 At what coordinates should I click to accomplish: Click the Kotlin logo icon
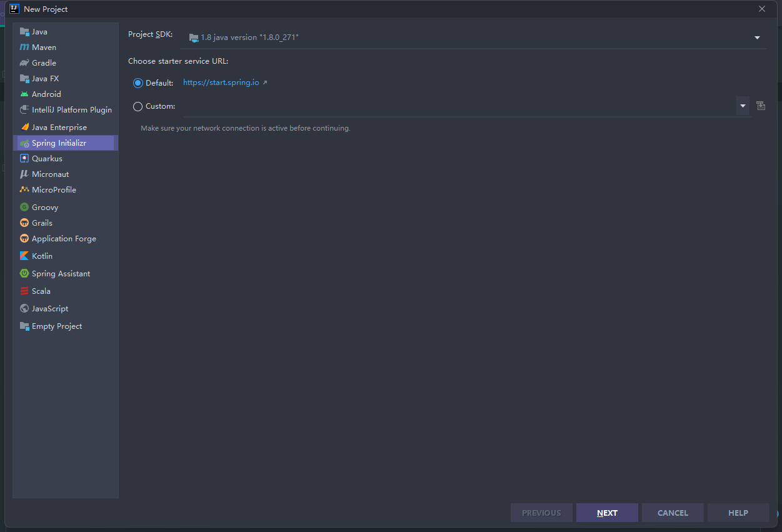tap(24, 256)
